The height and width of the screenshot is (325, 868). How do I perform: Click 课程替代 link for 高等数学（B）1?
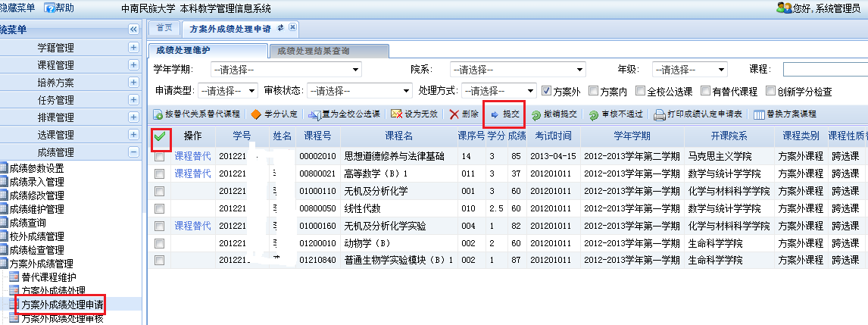(x=192, y=173)
